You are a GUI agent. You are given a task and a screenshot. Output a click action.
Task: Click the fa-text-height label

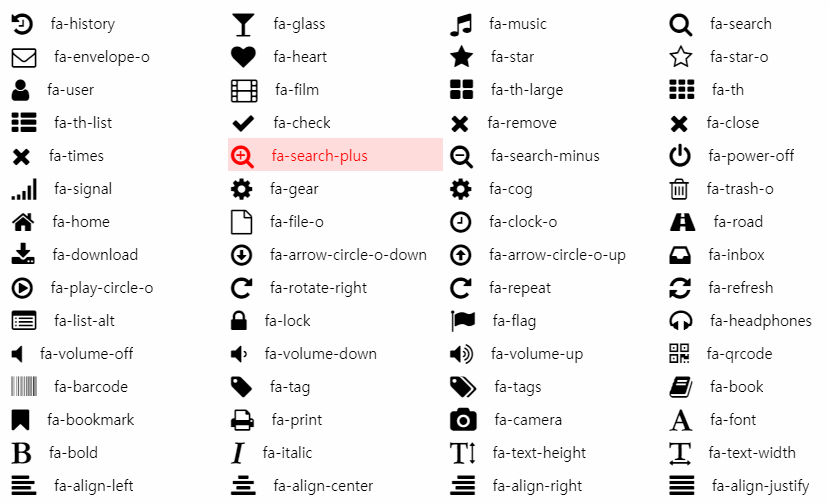click(539, 453)
